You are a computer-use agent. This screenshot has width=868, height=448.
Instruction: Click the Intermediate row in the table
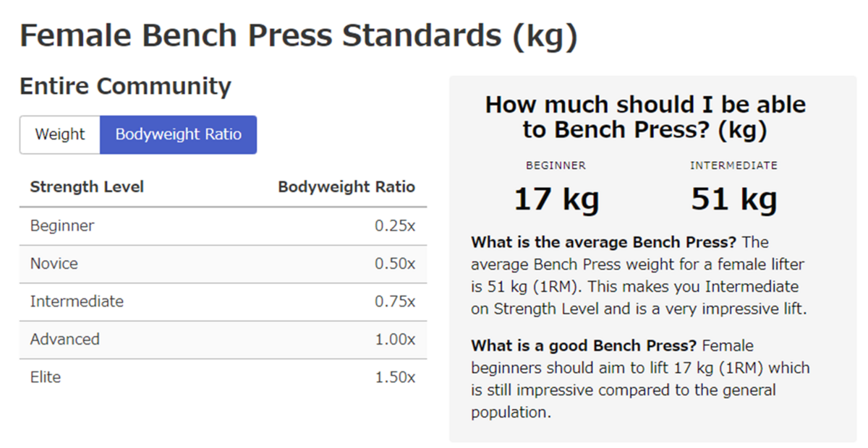tap(77, 301)
